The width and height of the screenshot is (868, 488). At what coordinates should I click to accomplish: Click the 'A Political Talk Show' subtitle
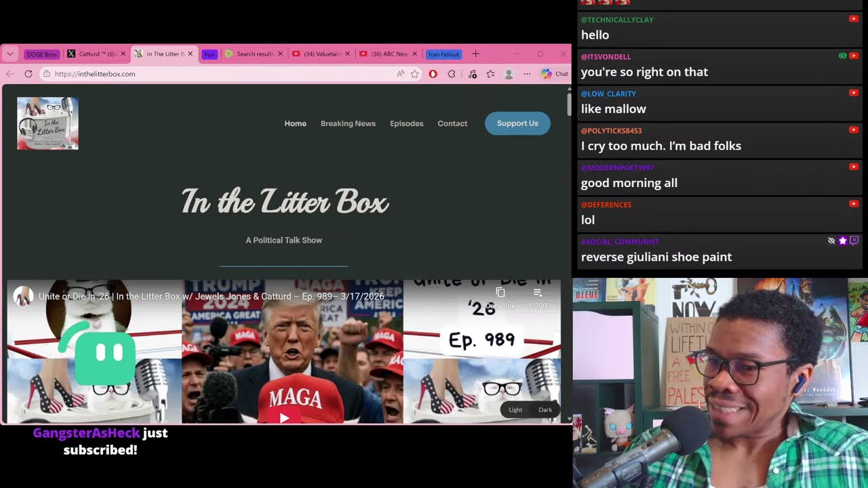coord(284,240)
